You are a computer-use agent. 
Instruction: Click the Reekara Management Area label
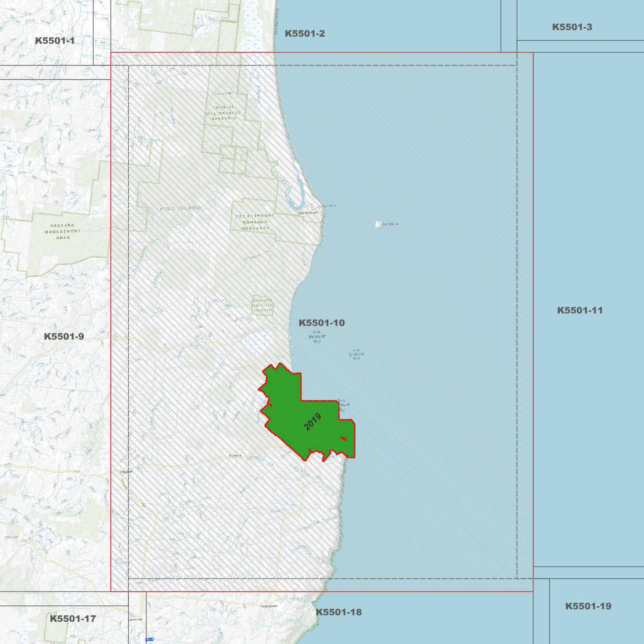[63, 231]
